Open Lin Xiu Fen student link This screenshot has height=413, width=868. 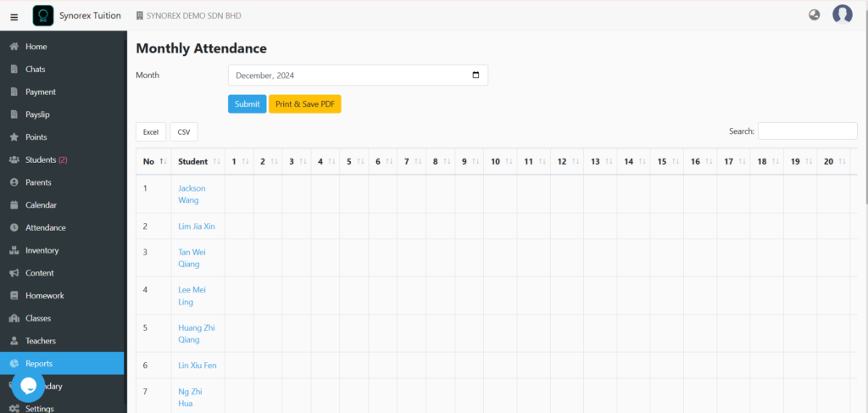197,366
